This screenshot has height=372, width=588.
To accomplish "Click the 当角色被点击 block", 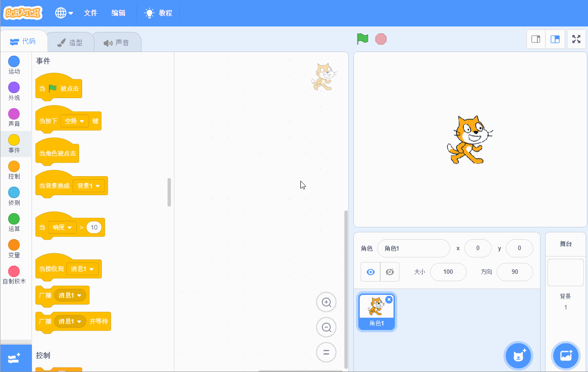I will coord(57,152).
